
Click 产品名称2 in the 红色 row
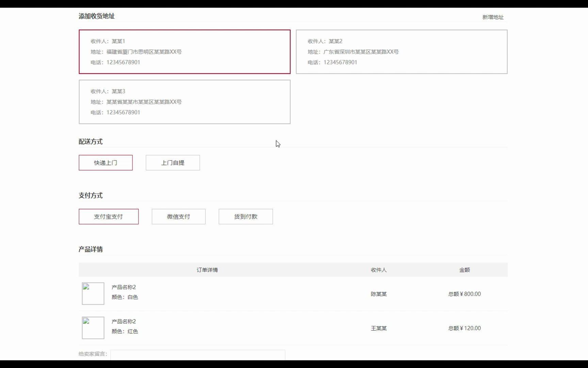[124, 322]
